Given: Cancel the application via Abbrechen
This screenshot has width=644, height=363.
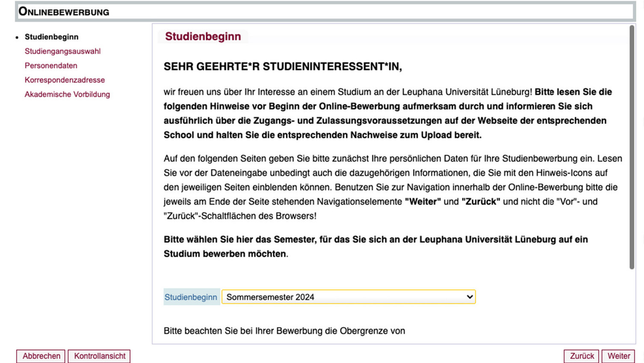Looking at the screenshot, I should tap(41, 356).
